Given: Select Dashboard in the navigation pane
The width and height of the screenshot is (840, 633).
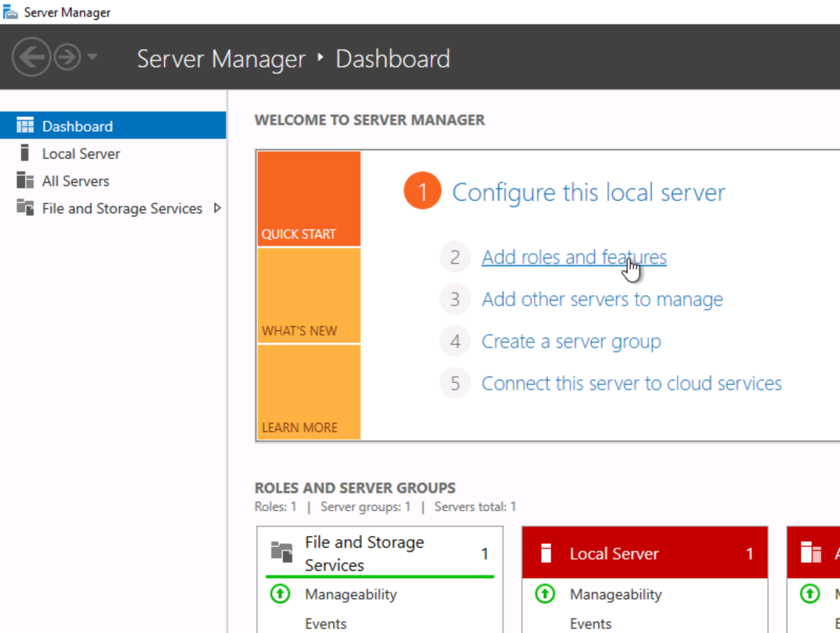Looking at the screenshot, I should [113, 126].
